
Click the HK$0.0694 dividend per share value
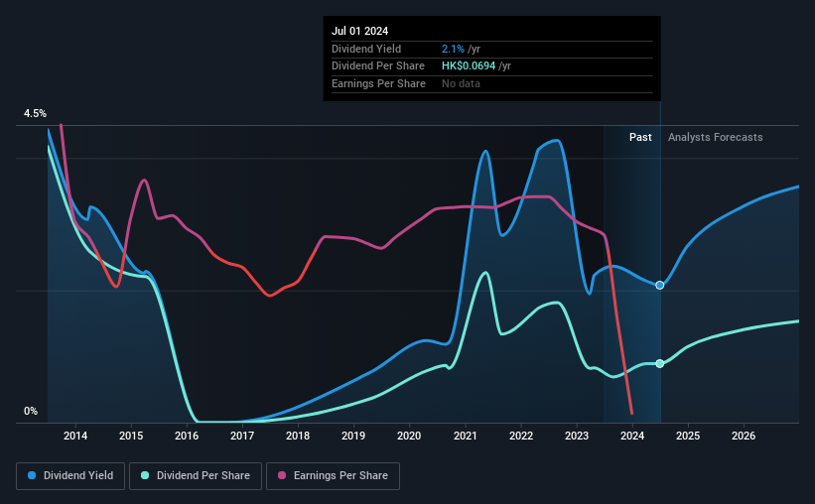[469, 66]
